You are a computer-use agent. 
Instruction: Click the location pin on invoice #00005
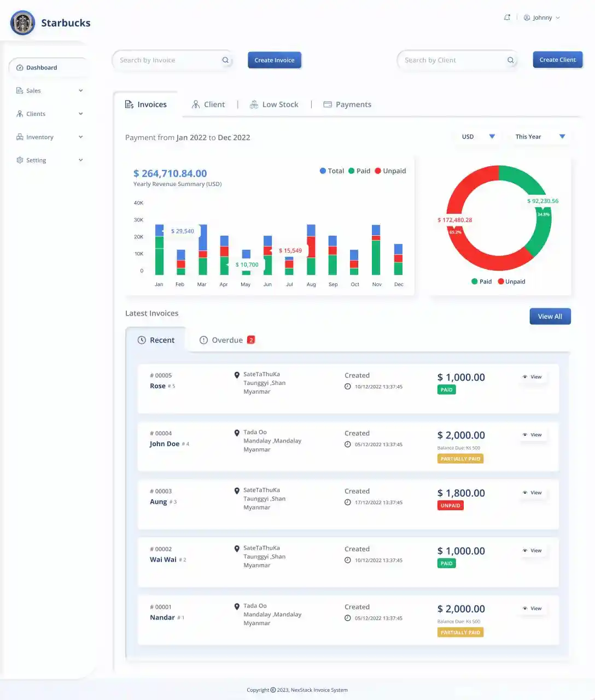(237, 375)
